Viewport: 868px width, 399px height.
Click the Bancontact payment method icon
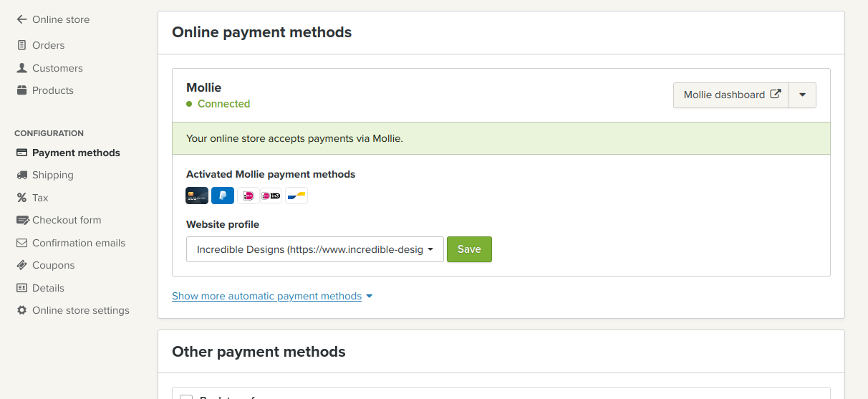[296, 196]
